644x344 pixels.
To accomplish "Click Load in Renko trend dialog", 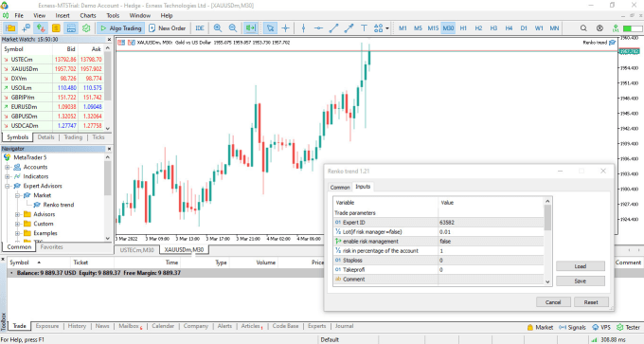I will click(x=581, y=266).
